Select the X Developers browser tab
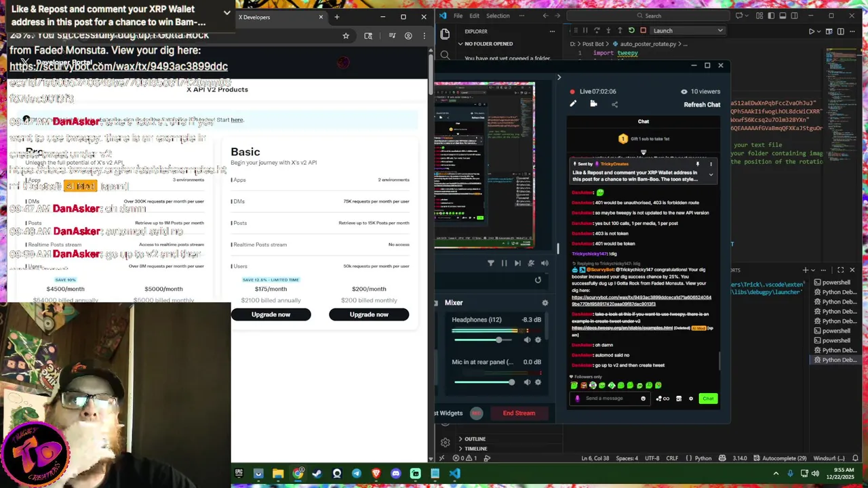 [x=279, y=17]
